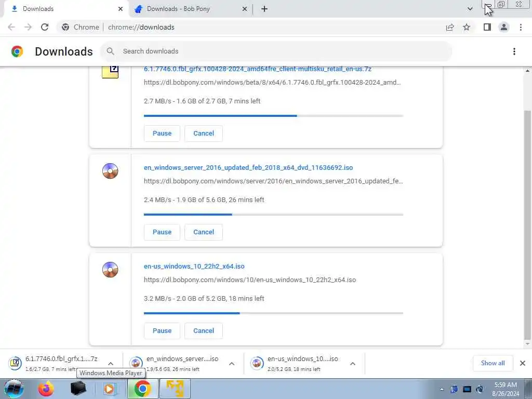Open the side panel icon
532x399 pixels.
click(x=487, y=27)
